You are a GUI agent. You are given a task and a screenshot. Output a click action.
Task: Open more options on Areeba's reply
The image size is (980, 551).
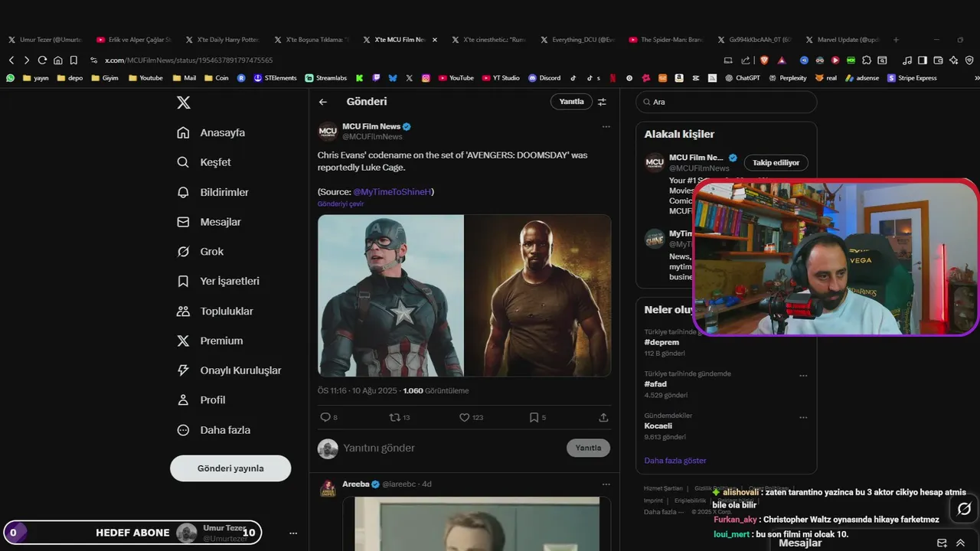pos(606,484)
